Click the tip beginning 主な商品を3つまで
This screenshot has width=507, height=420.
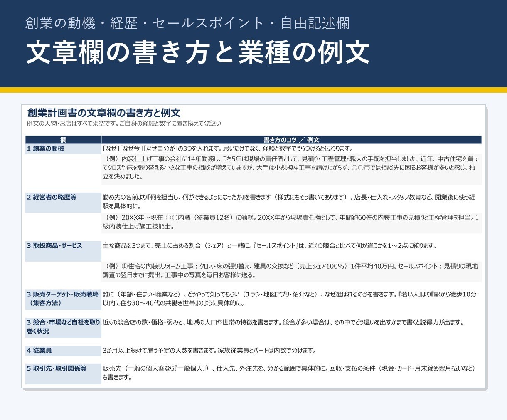tap(270, 246)
